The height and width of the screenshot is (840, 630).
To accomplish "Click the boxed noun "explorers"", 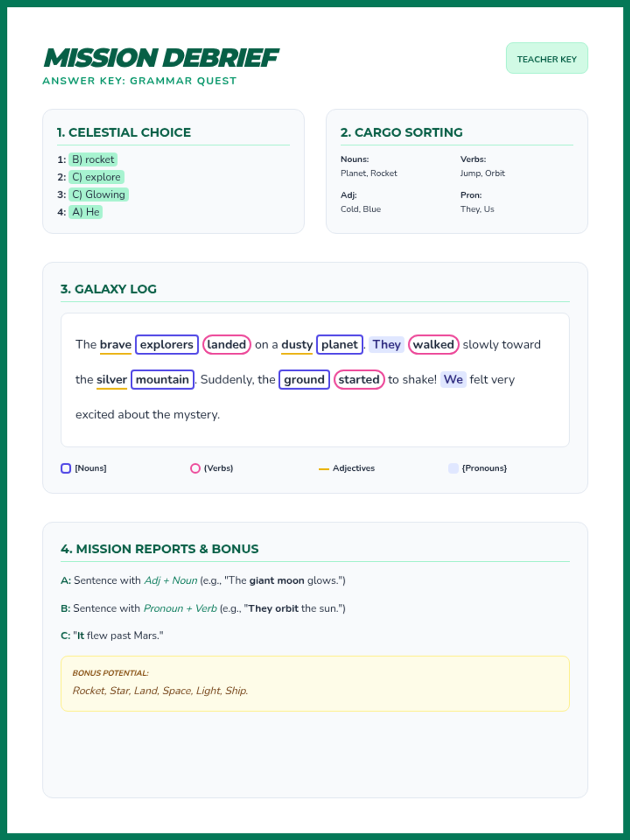I will pyautogui.click(x=167, y=345).
